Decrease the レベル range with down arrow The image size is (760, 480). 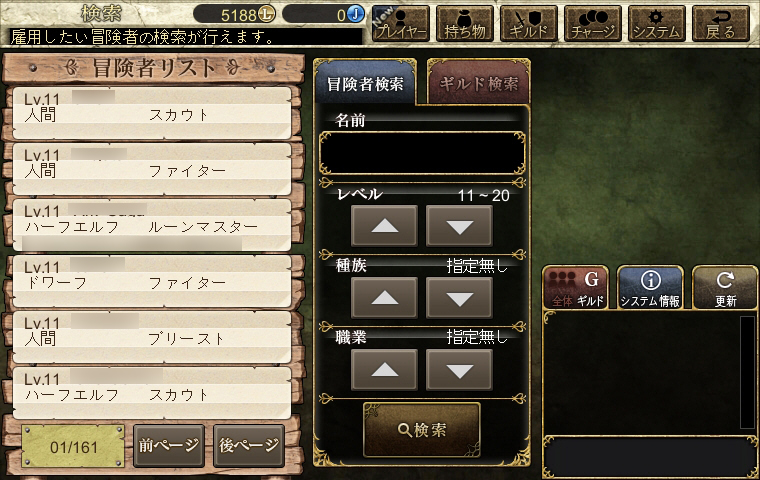pyautogui.click(x=459, y=226)
